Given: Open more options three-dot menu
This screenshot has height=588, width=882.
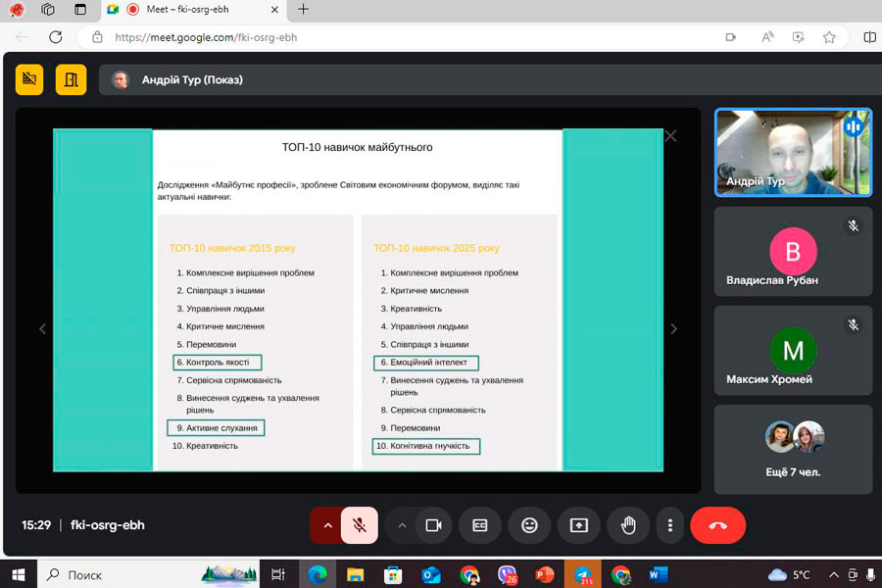Looking at the screenshot, I should click(670, 525).
